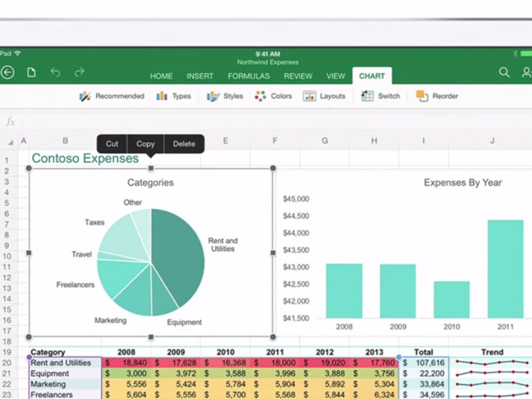
Task: Click the 2011 bar in the bar chart
Action: tap(506, 269)
